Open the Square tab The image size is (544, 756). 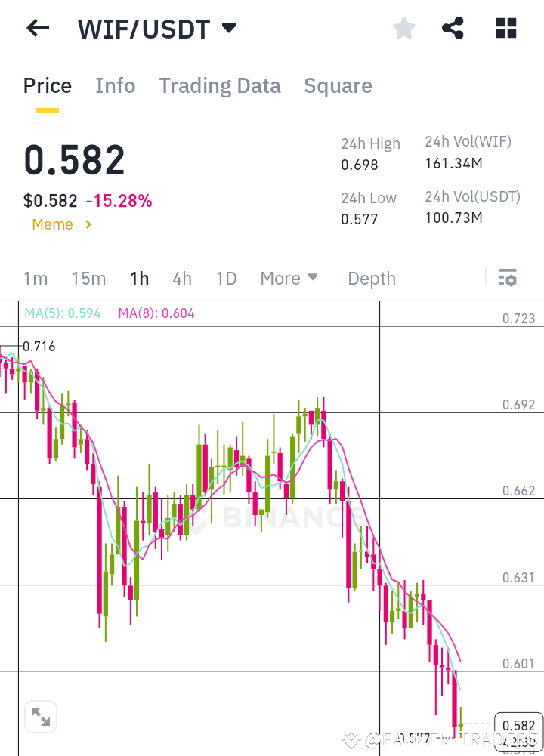(x=338, y=85)
